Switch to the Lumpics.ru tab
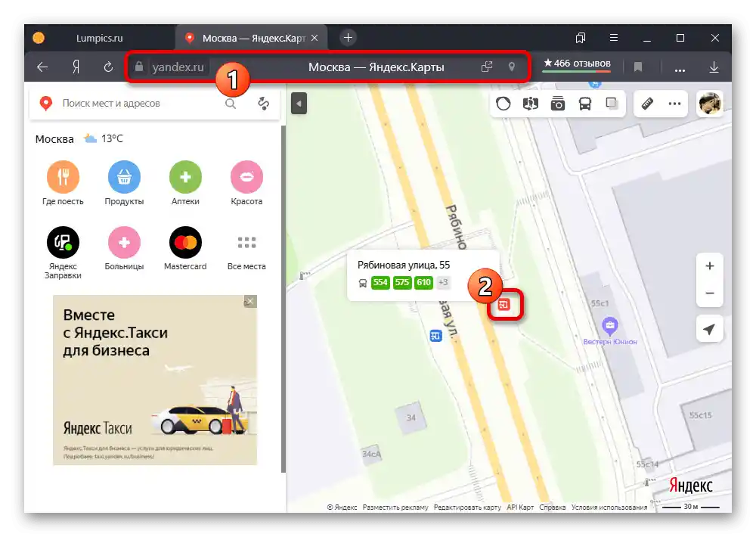 pos(99,38)
